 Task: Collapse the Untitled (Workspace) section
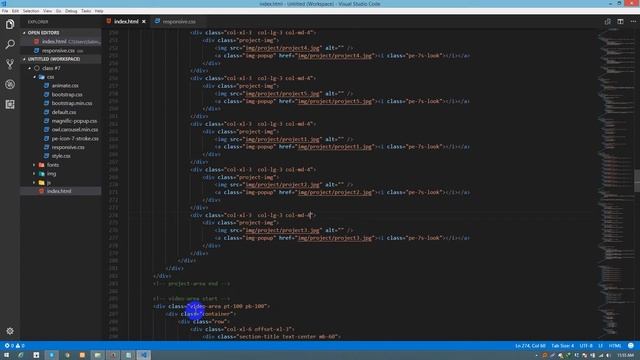pos(24,59)
